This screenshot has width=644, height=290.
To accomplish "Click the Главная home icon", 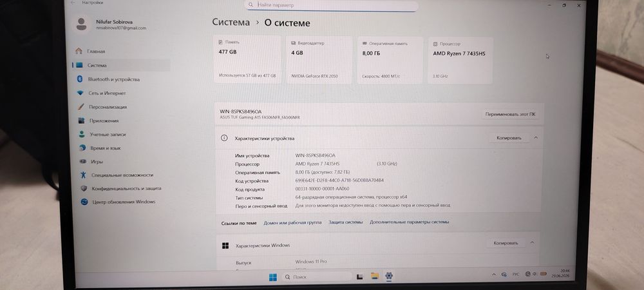I will 79,52.
